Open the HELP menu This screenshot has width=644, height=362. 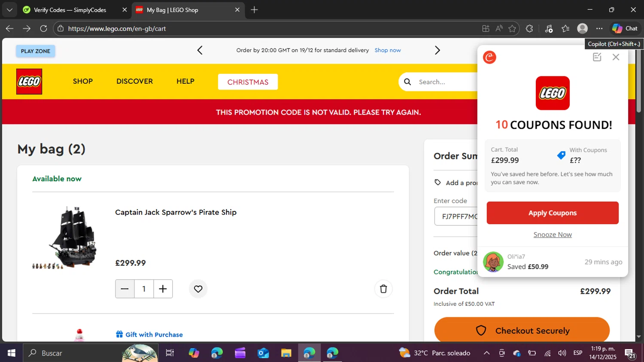185,81
